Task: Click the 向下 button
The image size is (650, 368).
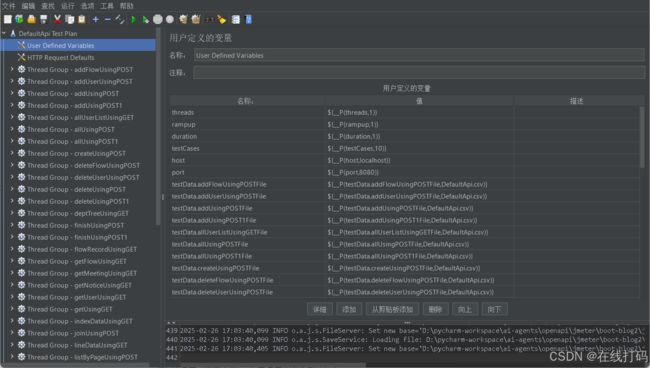Action: coord(494,309)
